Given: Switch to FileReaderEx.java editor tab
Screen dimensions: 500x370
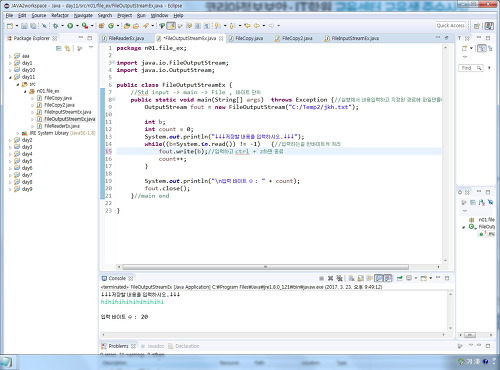Looking at the screenshot, I should click(x=123, y=38).
